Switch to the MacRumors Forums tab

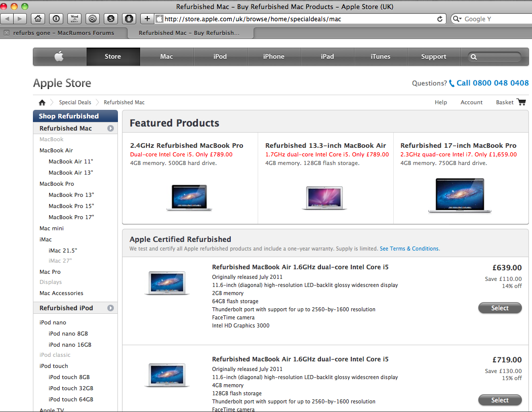click(x=63, y=33)
